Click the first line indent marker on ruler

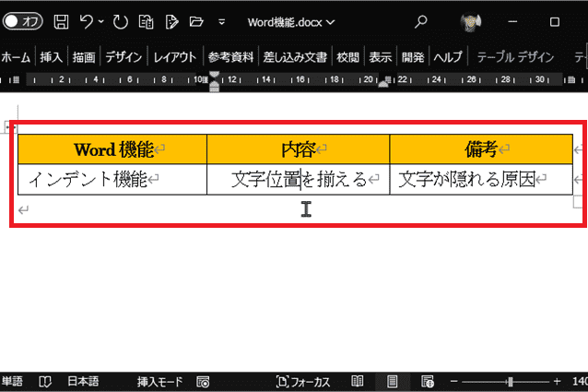[214, 75]
